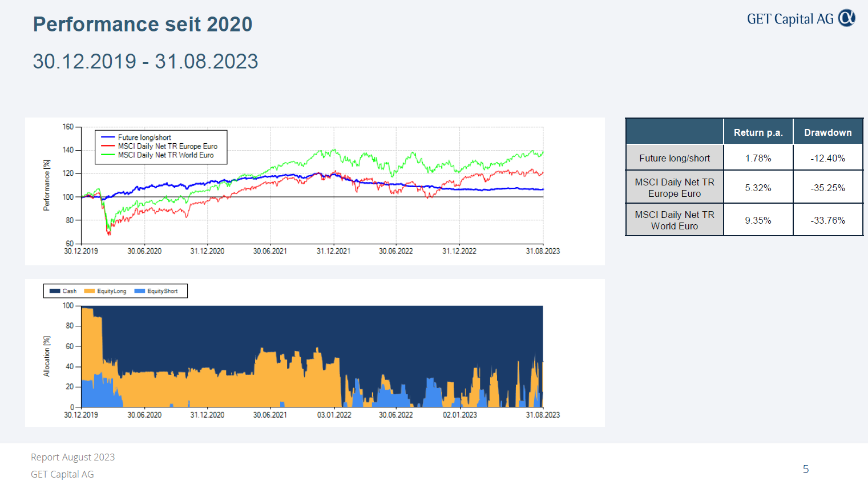Image resolution: width=868 pixels, height=481 pixels.
Task: Click 160 on the performance y-axis
Action: point(68,127)
